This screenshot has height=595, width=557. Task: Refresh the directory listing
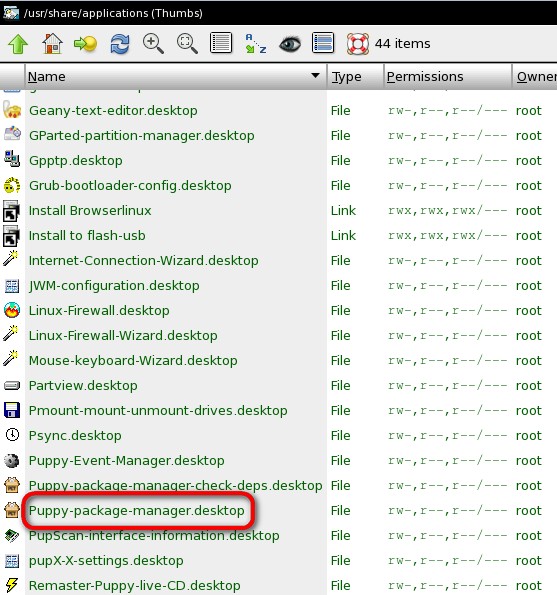120,44
